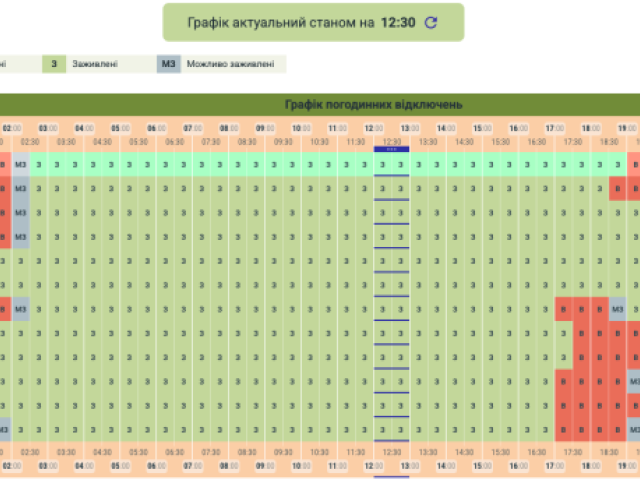Click the 10:00 hour in top header
The image size is (640, 480).
pos(301,128)
